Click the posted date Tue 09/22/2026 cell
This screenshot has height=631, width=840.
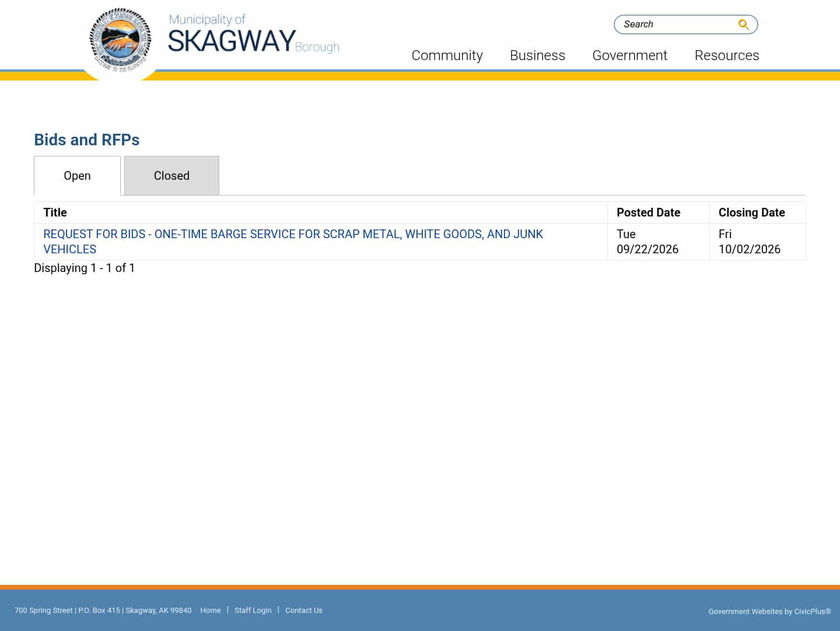658,242
